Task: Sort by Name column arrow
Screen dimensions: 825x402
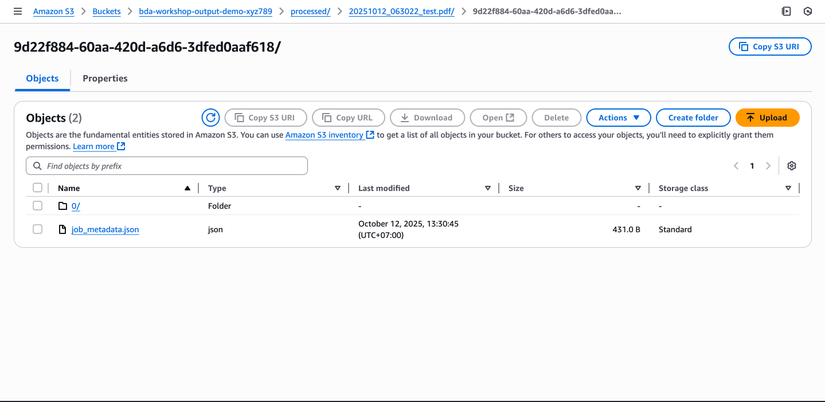Action: tap(187, 188)
